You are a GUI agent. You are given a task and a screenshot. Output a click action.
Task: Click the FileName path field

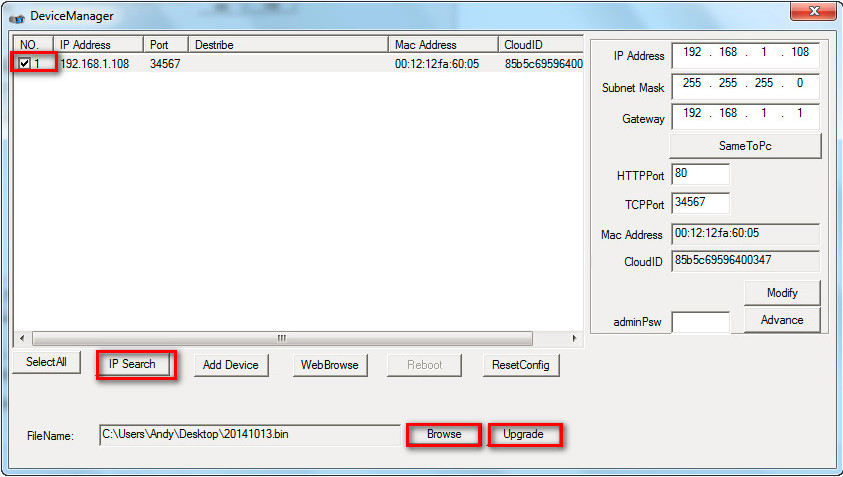(249, 434)
